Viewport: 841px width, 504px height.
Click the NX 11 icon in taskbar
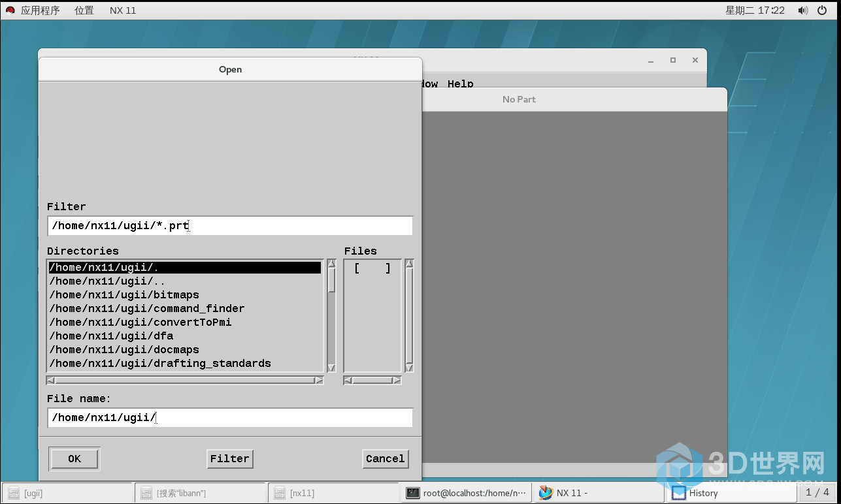point(546,493)
